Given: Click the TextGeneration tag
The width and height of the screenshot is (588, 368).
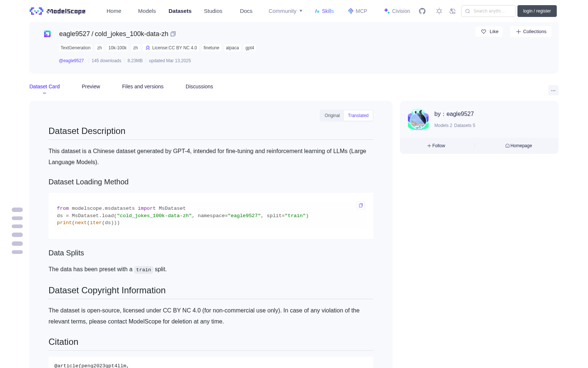Looking at the screenshot, I should pyautogui.click(x=75, y=48).
